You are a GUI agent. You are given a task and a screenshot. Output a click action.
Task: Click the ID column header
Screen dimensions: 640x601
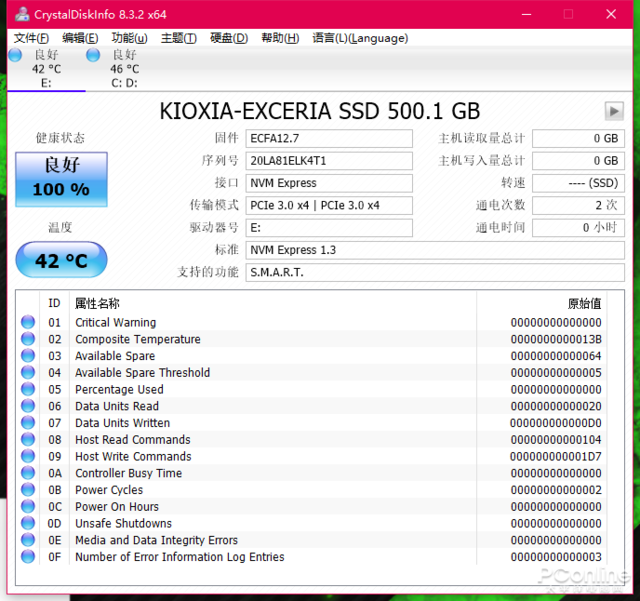click(54, 303)
